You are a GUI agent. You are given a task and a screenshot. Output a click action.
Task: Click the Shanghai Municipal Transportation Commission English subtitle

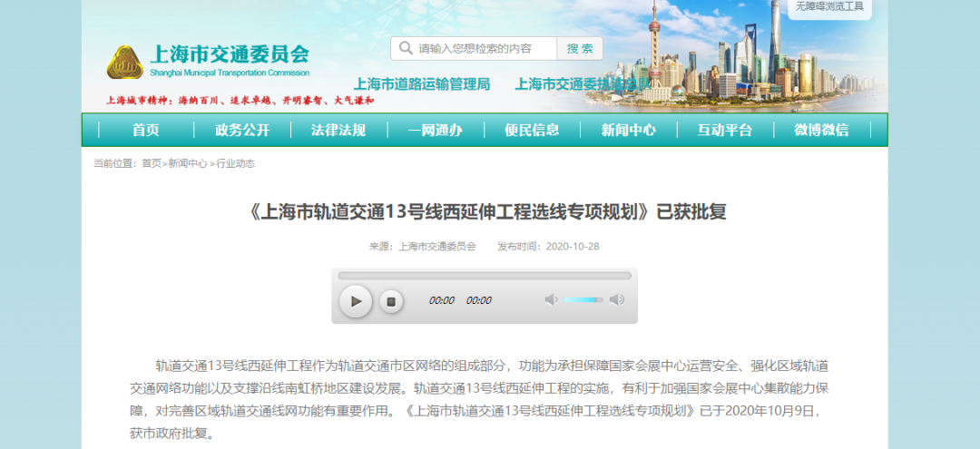230,73
